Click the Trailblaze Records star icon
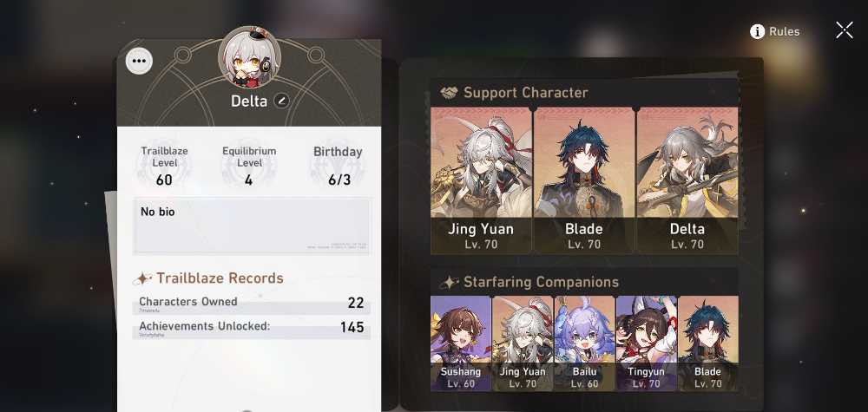Viewport: 868px width, 412px height. (x=142, y=278)
